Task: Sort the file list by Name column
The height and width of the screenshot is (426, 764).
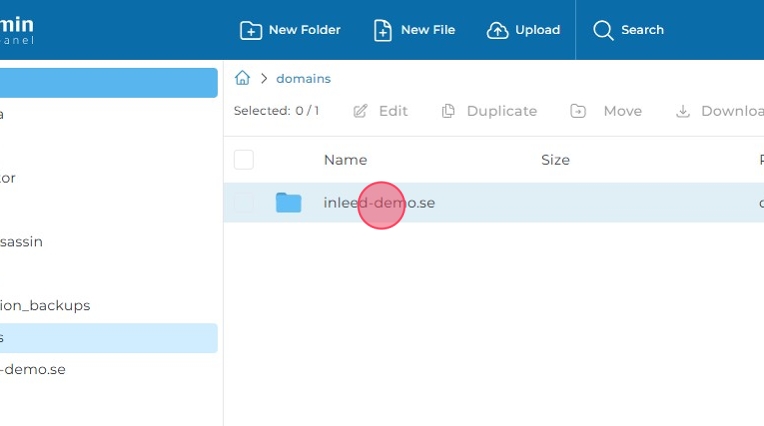Action: tap(345, 160)
